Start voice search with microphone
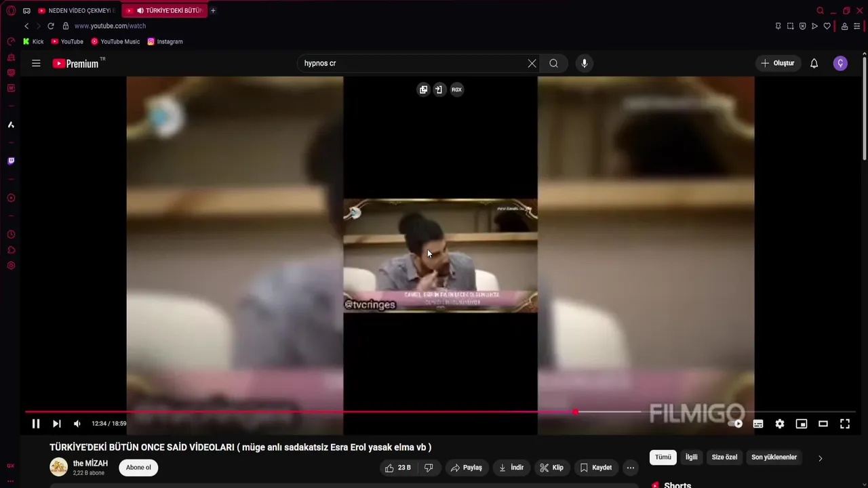Image resolution: width=868 pixels, height=488 pixels. pos(585,63)
